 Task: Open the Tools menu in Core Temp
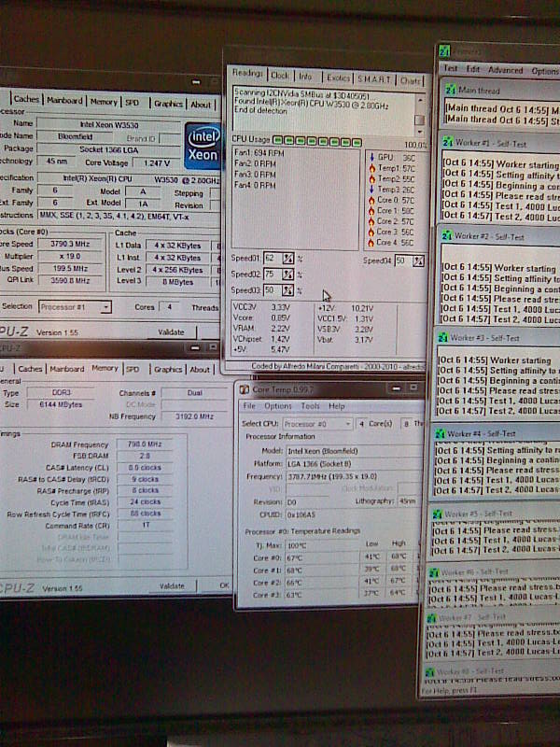pyautogui.click(x=310, y=406)
